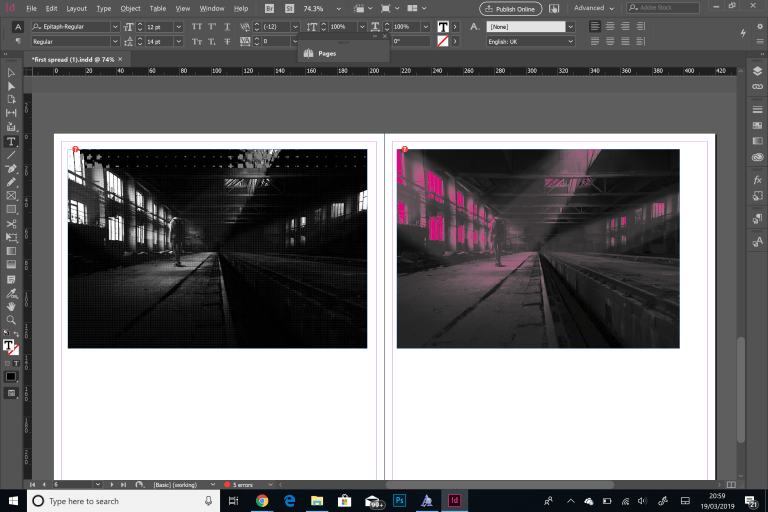Open the Object menu
The image size is (768, 512).
[x=130, y=8]
